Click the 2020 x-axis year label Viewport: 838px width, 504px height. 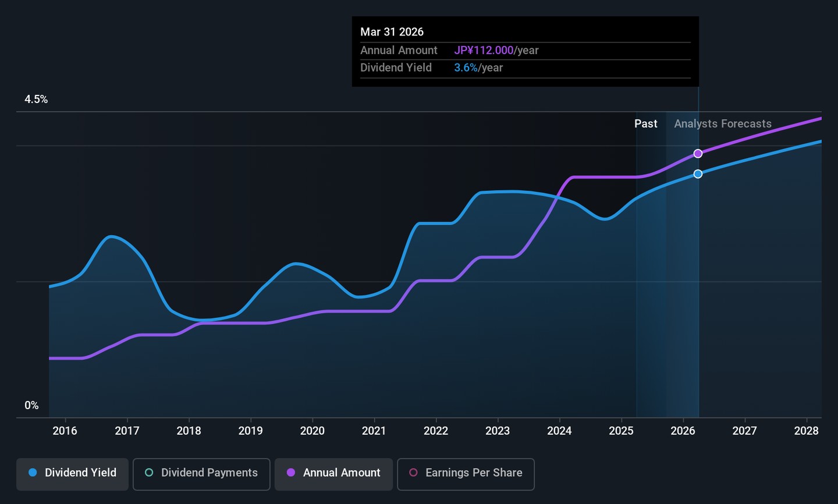click(312, 431)
